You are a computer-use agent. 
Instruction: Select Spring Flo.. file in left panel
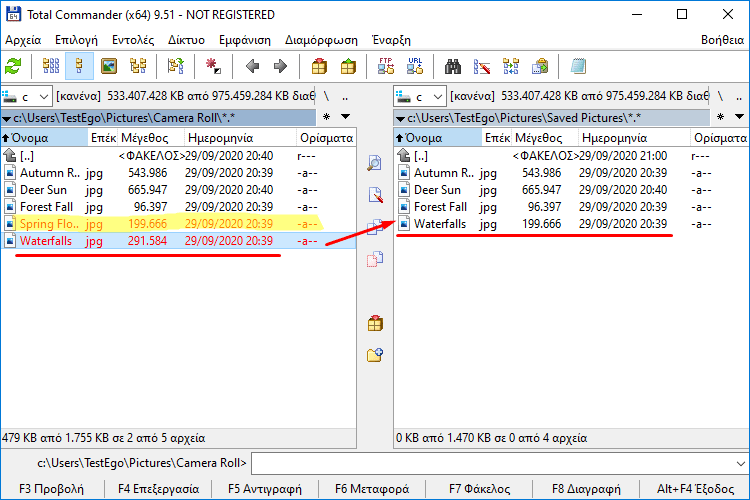[x=178, y=223]
